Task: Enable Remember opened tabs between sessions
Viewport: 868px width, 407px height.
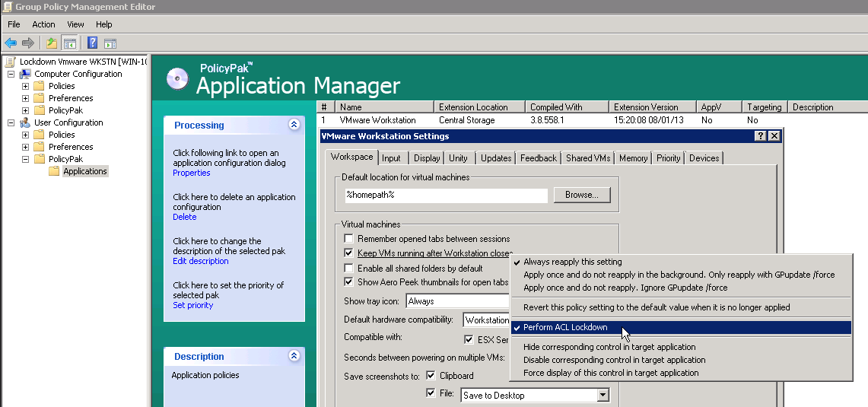Action: click(x=349, y=239)
